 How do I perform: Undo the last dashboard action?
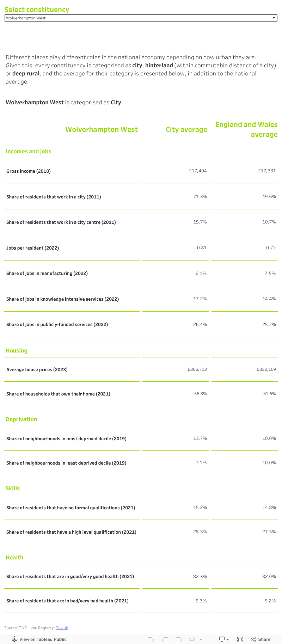(x=151, y=639)
